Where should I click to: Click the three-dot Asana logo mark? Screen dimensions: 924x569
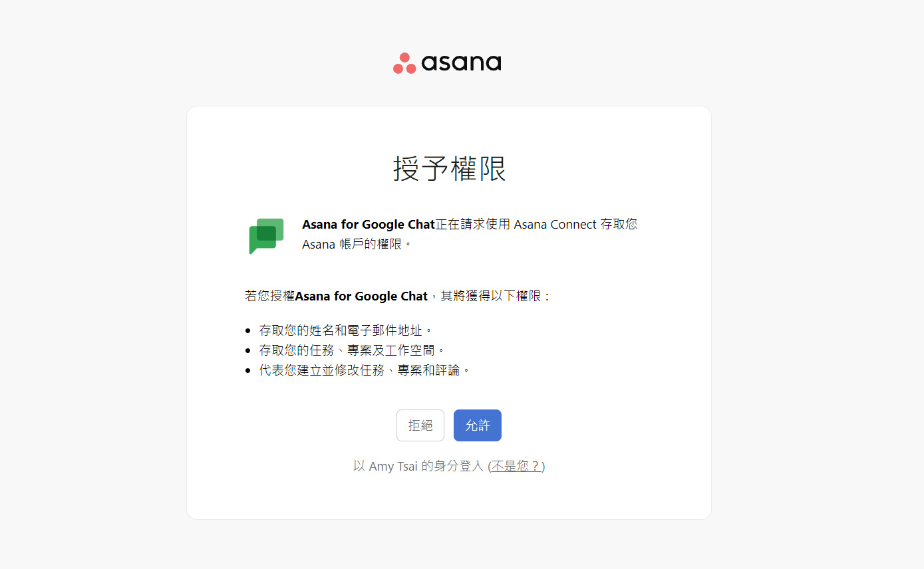click(x=404, y=63)
